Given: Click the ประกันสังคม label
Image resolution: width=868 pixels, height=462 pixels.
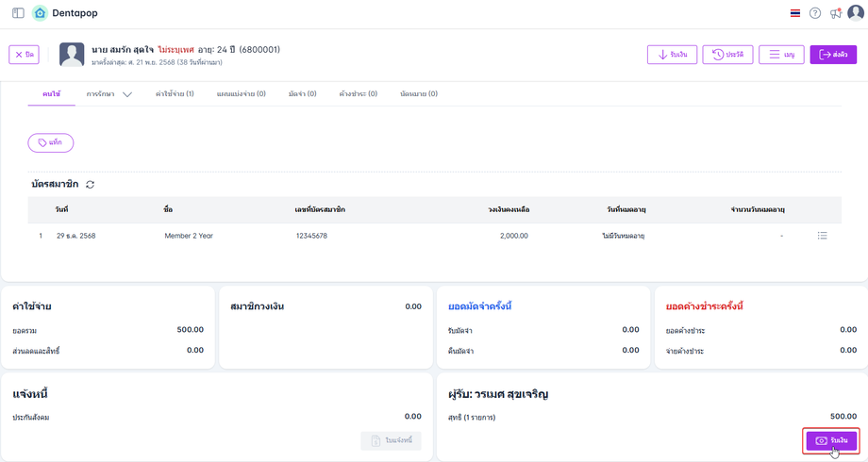Looking at the screenshot, I should (x=31, y=417).
